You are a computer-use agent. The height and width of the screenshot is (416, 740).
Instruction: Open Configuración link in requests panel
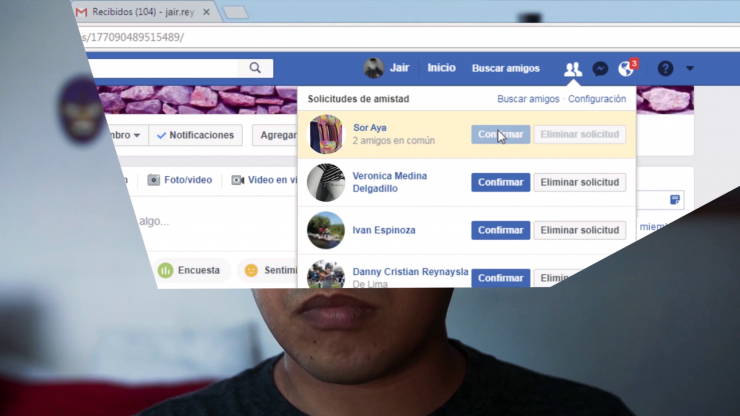(x=597, y=99)
